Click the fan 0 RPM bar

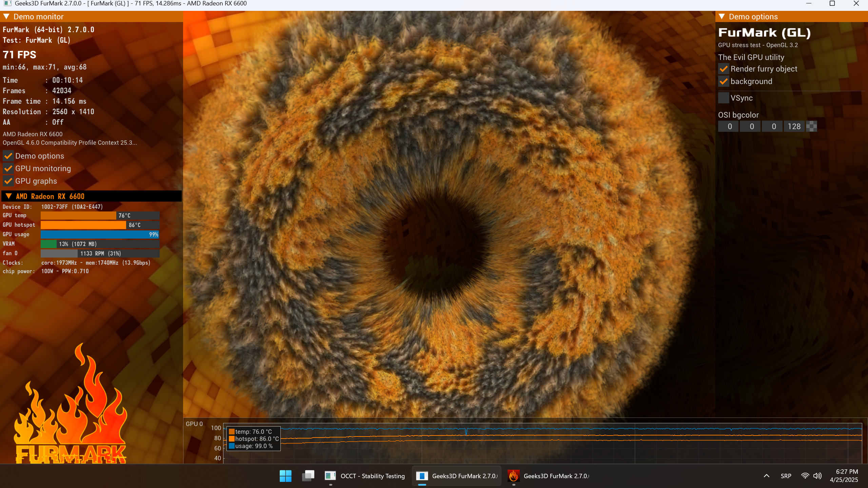coord(100,253)
